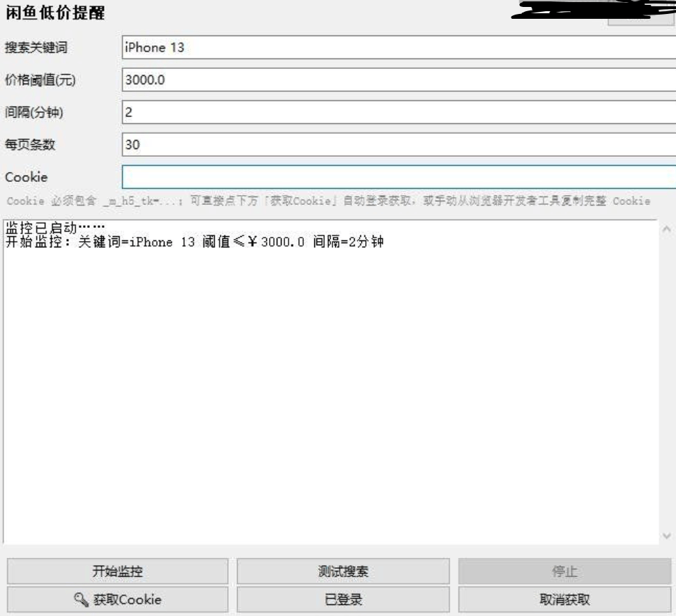The image size is (676, 616).
Task: Click the 间隔(分钟) label
Action: 34,112
